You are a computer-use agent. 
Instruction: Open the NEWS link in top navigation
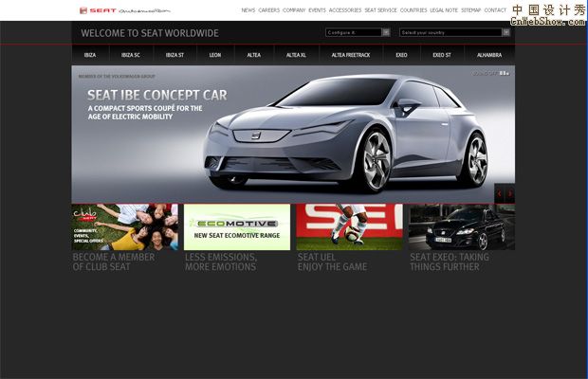[248, 10]
